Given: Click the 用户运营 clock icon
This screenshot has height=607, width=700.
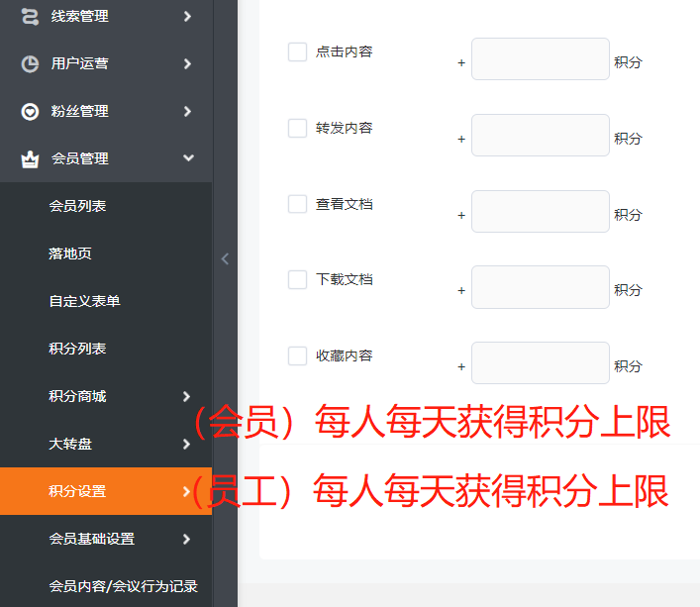Looking at the screenshot, I should [x=30, y=63].
